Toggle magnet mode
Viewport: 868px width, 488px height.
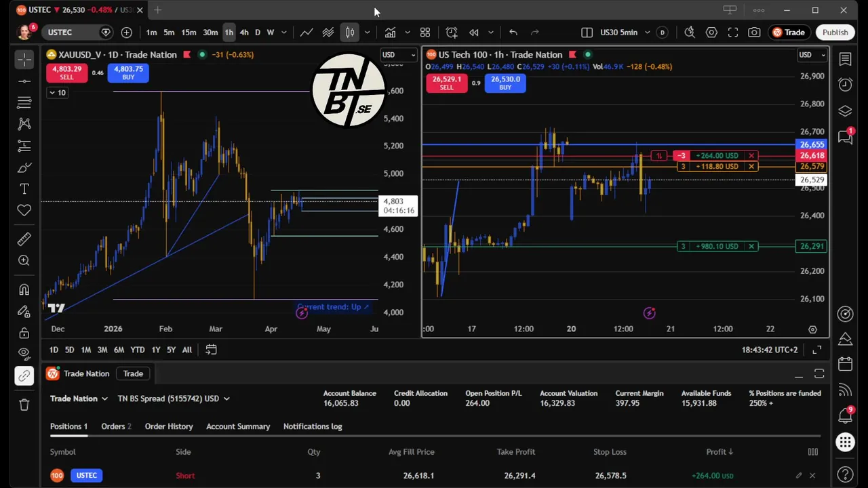point(24,290)
